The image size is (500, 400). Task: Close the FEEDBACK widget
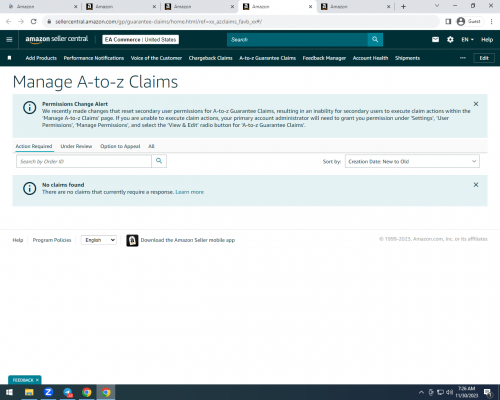tap(37, 380)
